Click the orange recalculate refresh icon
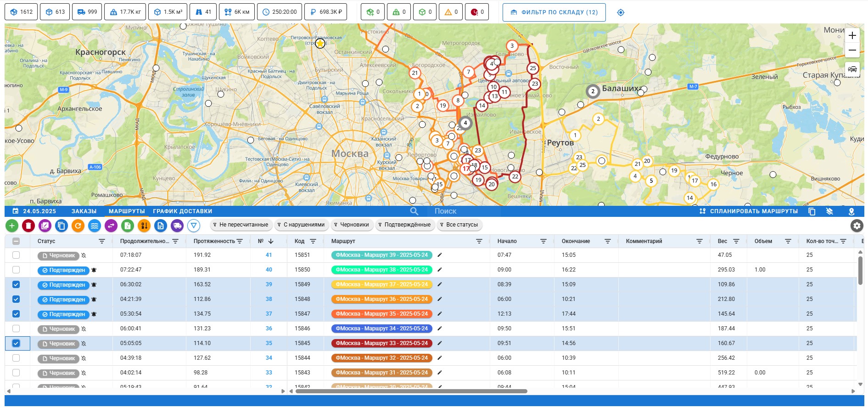This screenshot has height=408, width=868. [x=78, y=226]
